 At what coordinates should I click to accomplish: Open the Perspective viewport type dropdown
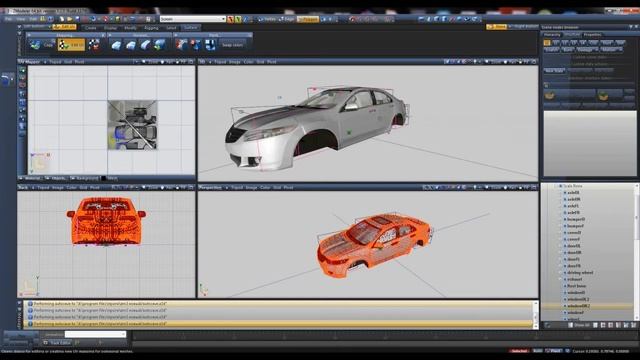pos(226,187)
